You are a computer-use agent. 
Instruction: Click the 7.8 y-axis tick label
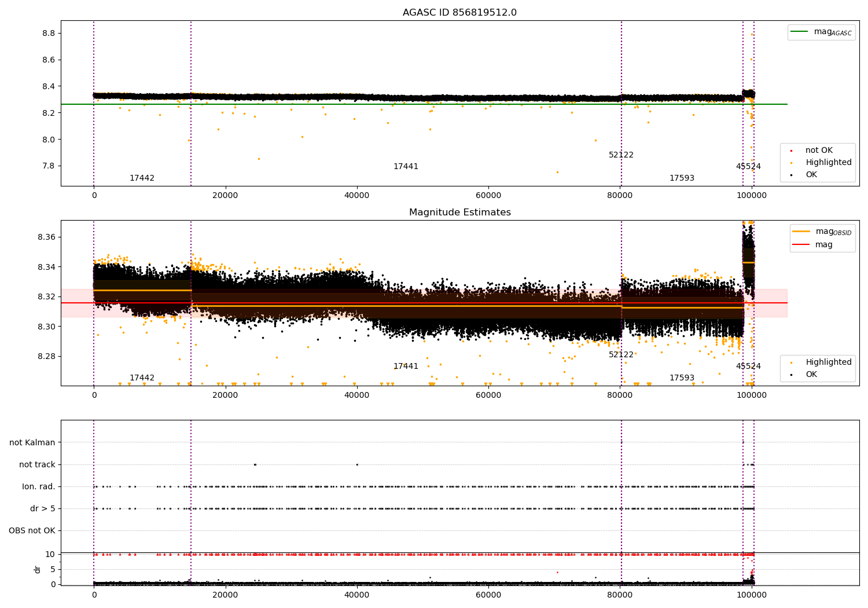pos(49,166)
